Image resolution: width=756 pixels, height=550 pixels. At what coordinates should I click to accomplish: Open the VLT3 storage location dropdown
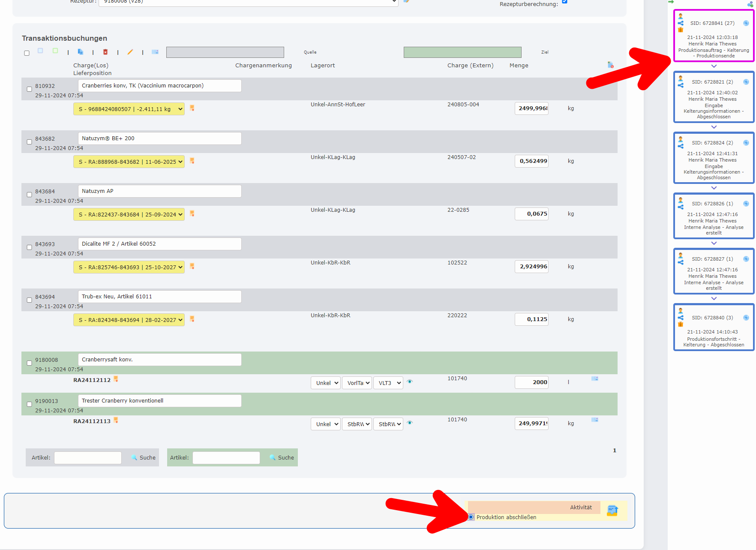388,383
